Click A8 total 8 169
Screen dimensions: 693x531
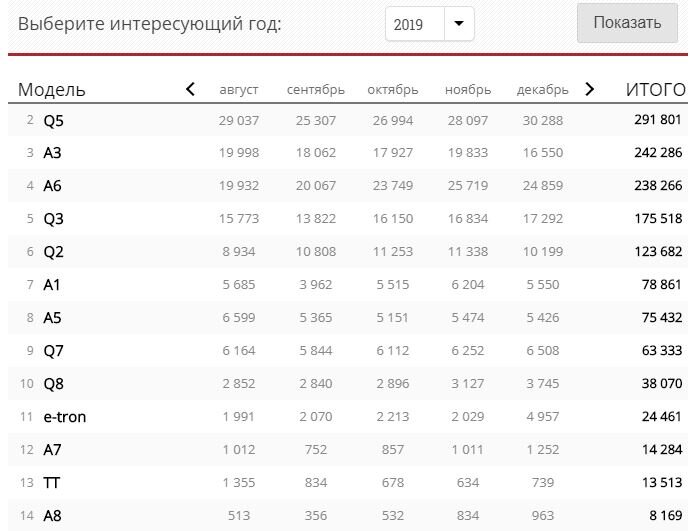(x=666, y=516)
